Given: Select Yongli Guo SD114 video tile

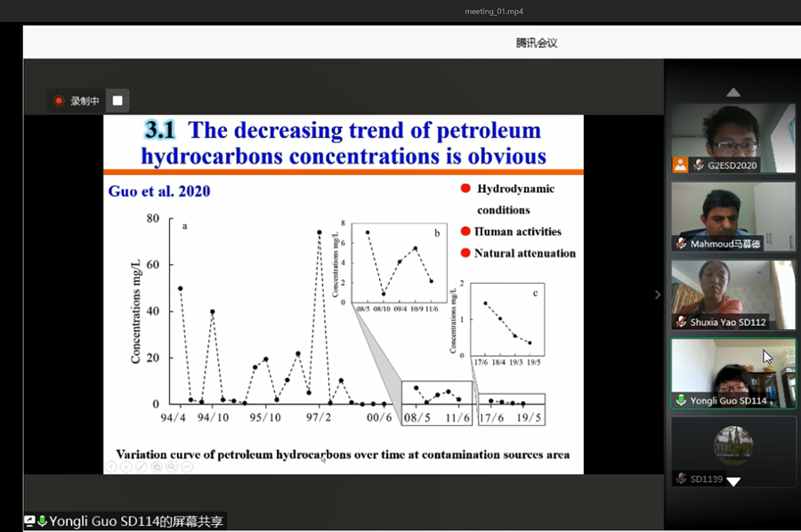Looking at the screenshot, I should [x=733, y=374].
